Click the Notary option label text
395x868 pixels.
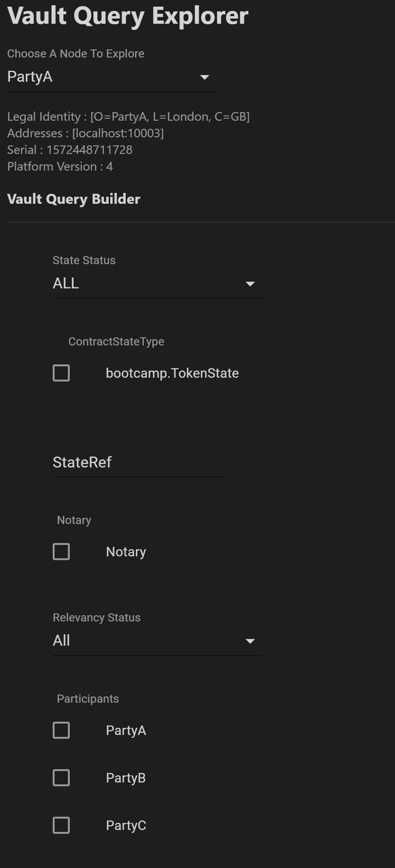[x=126, y=552]
